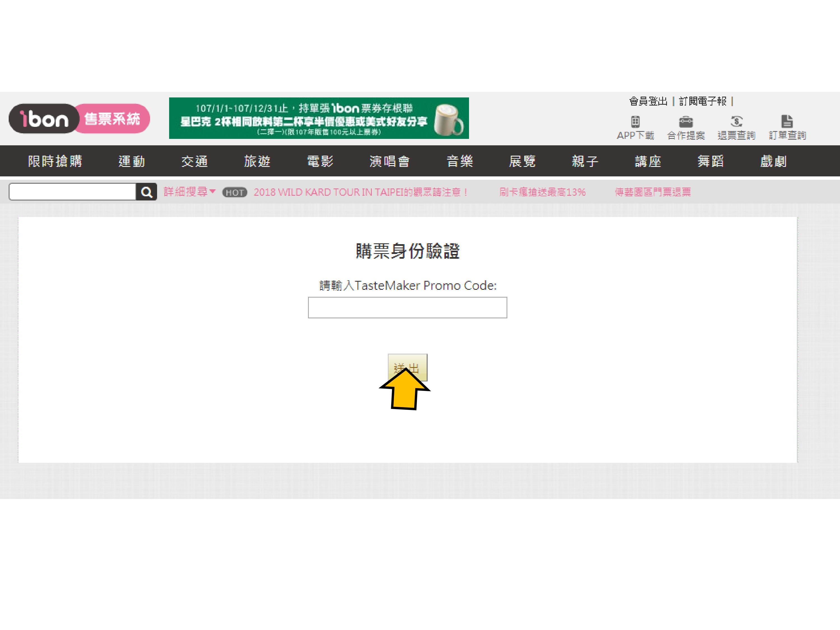Image resolution: width=840 pixels, height=630 pixels.
Task: Open the 限時搶購 menu item
Action: point(55,161)
